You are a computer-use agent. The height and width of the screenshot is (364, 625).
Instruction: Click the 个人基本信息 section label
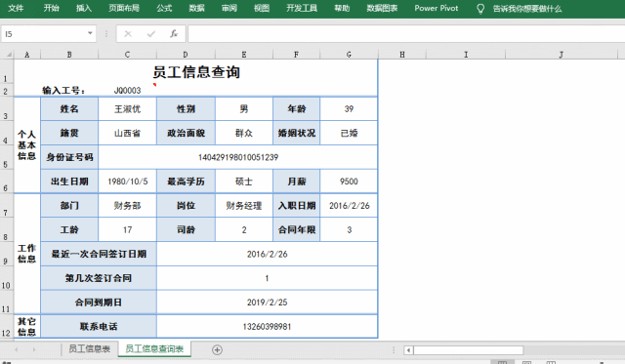pos(26,145)
